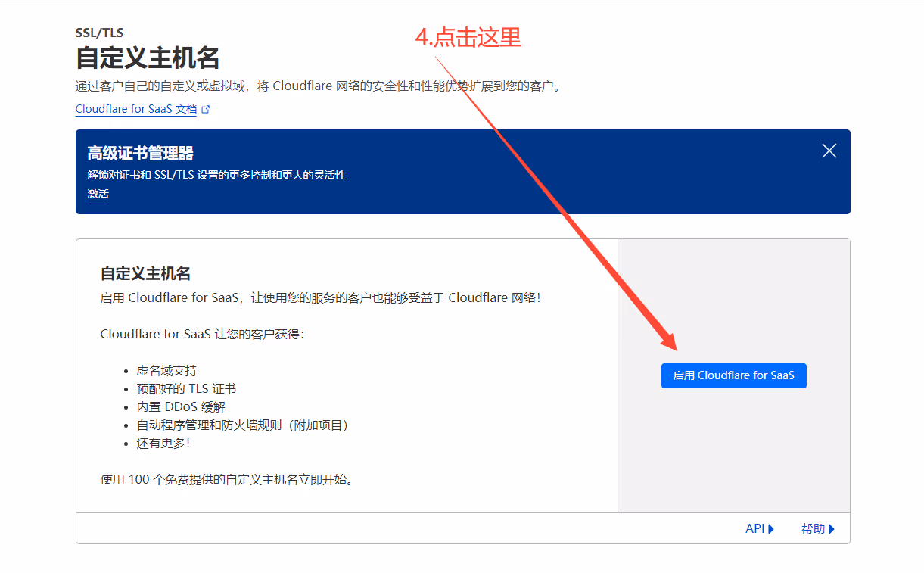Click the SSL/TLS label above the title
The image size is (924, 573).
pos(99,33)
